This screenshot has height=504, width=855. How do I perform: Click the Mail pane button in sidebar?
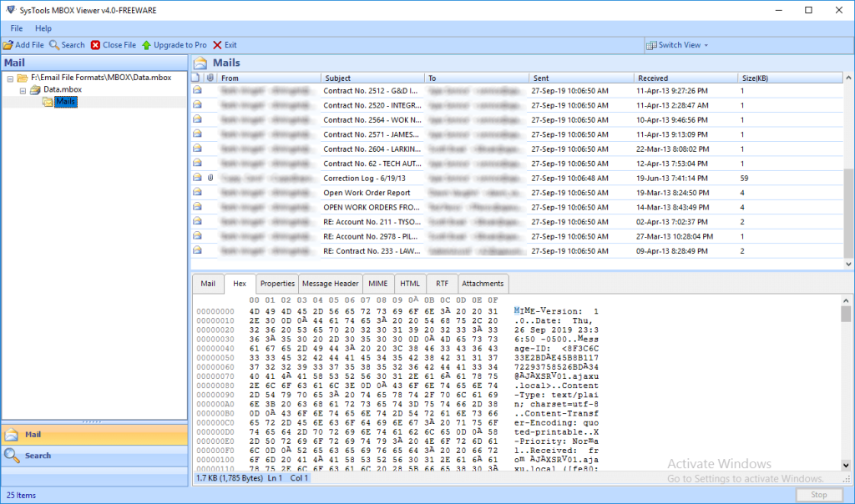click(x=95, y=435)
